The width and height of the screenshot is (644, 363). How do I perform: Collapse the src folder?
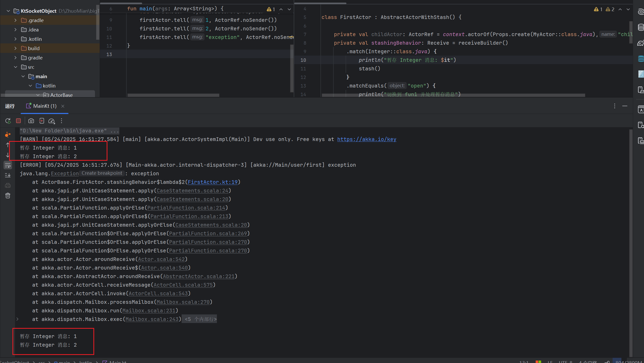16,67
